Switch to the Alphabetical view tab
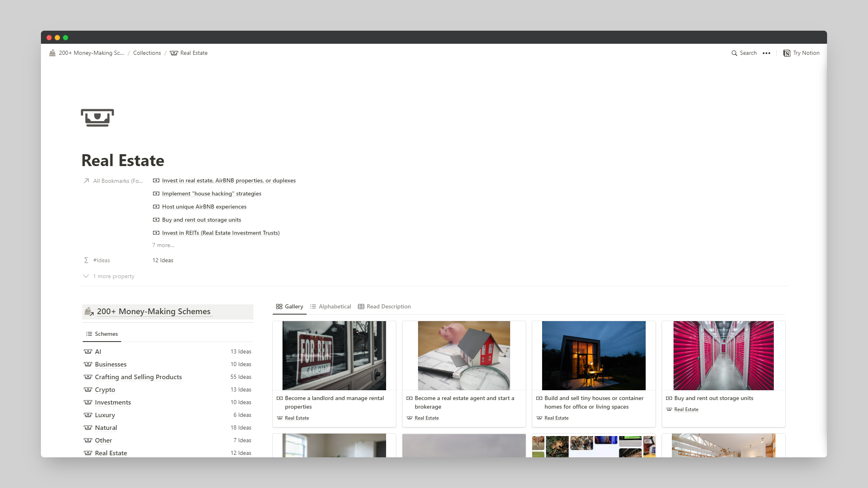 (331, 307)
